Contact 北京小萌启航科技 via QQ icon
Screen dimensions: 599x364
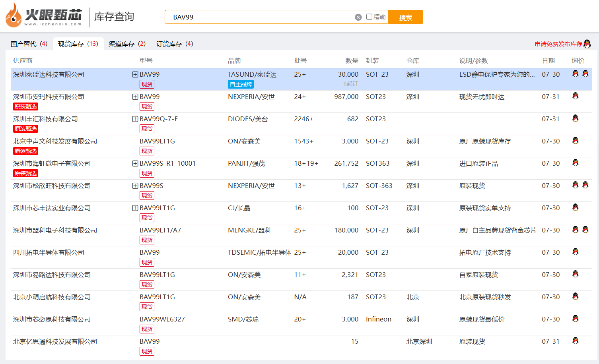(575, 296)
